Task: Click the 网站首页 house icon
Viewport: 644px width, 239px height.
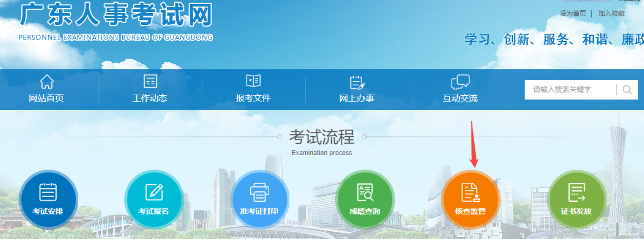Action: [x=46, y=82]
